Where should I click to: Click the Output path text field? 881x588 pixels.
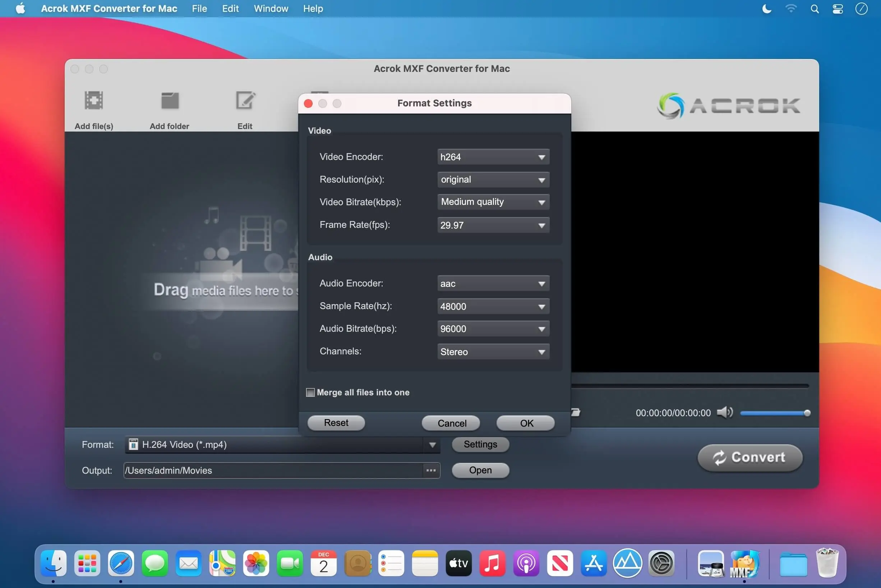pos(273,470)
